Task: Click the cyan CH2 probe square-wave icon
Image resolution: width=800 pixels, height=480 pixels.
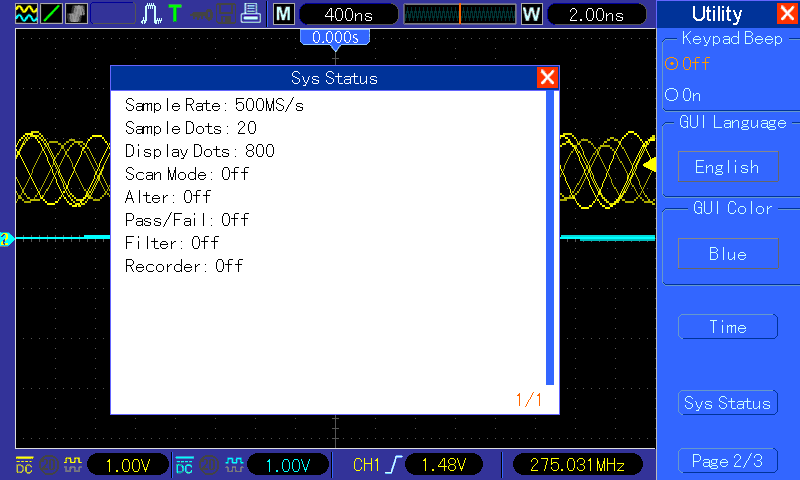Action: [234, 464]
